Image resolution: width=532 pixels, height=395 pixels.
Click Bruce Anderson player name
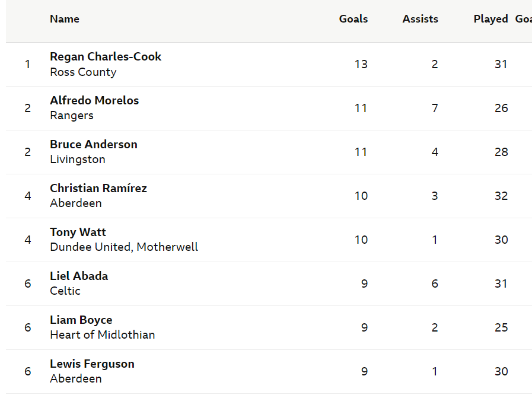tap(94, 144)
